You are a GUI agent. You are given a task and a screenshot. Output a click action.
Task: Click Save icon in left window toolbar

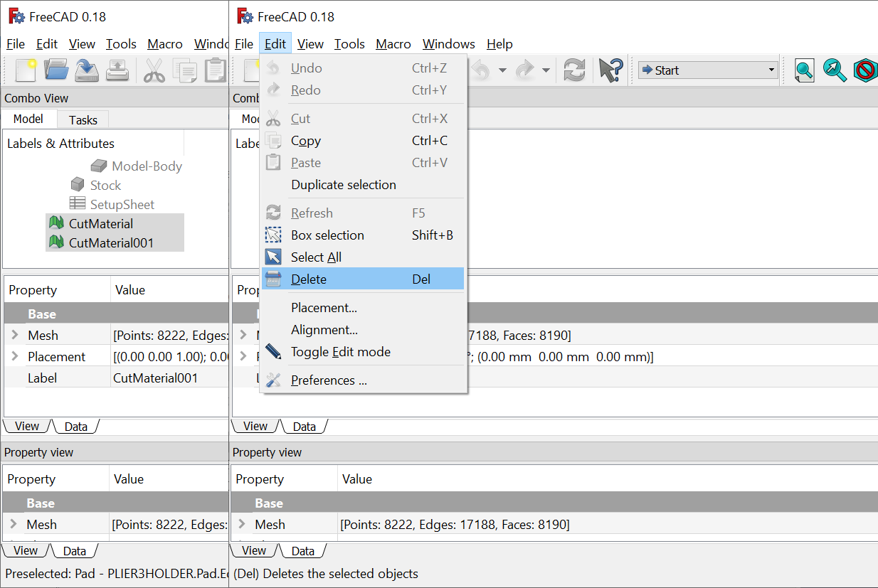click(87, 70)
